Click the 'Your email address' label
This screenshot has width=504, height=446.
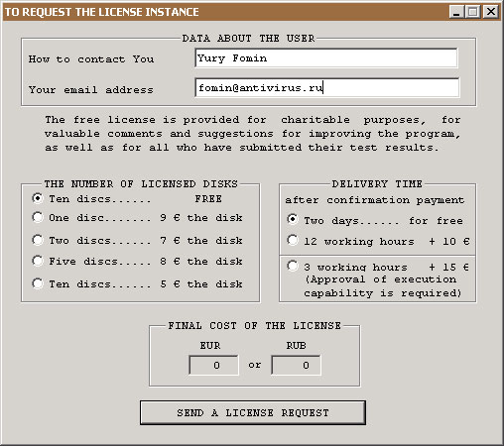(x=91, y=89)
